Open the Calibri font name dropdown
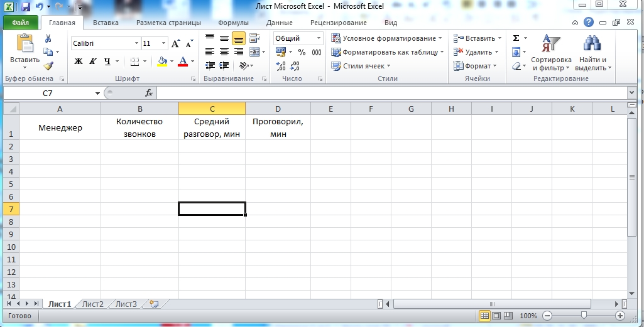Screen dimensions: 644x327 tap(136, 44)
